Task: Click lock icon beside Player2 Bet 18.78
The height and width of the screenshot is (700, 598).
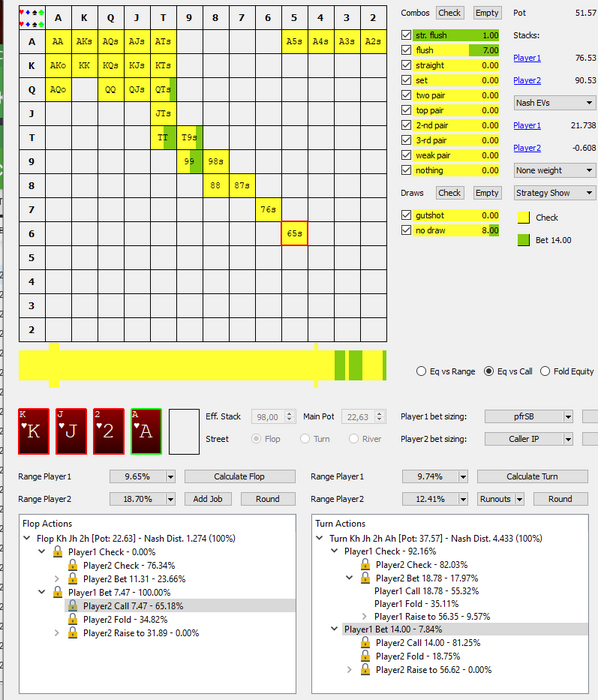Action: point(365,578)
